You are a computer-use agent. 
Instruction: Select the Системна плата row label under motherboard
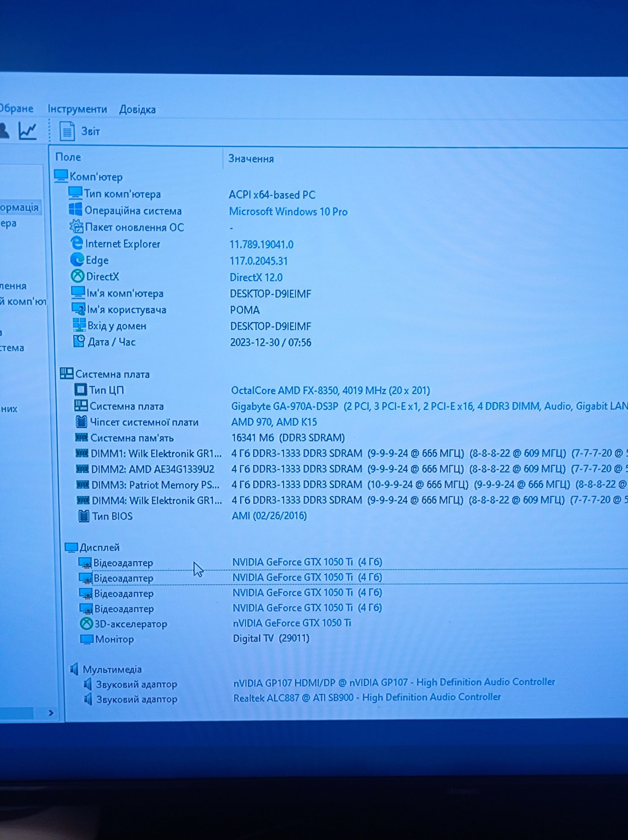(x=126, y=406)
